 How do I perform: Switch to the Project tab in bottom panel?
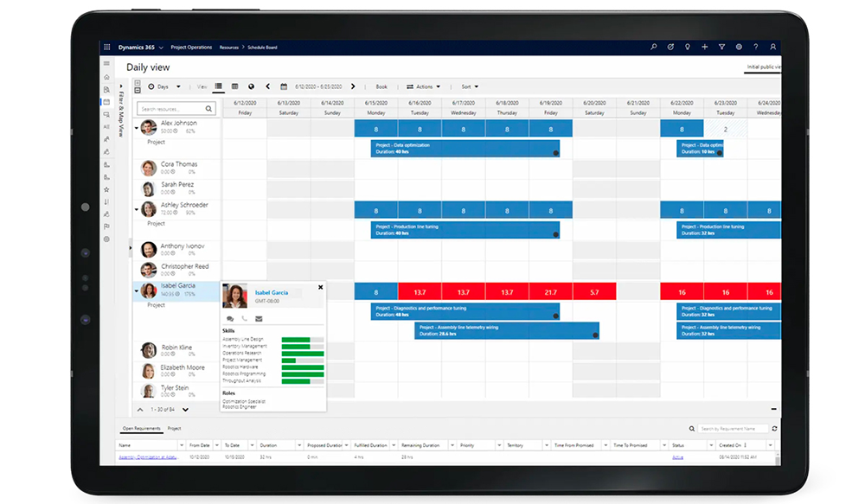174,428
